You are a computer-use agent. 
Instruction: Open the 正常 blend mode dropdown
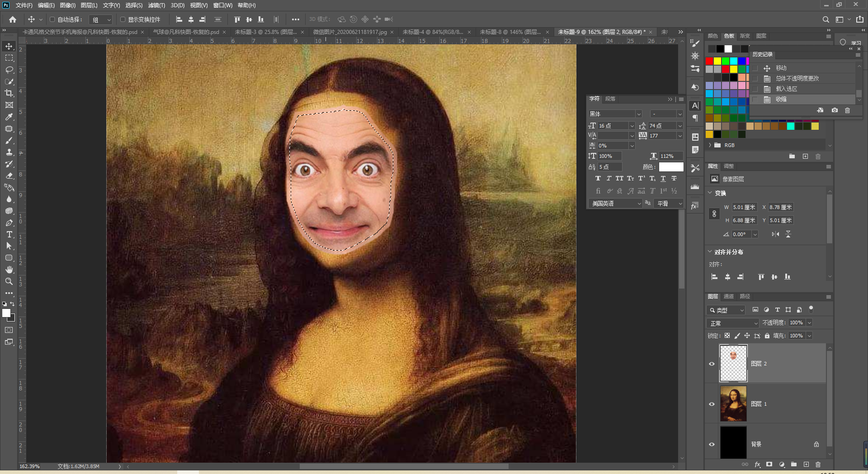click(733, 323)
